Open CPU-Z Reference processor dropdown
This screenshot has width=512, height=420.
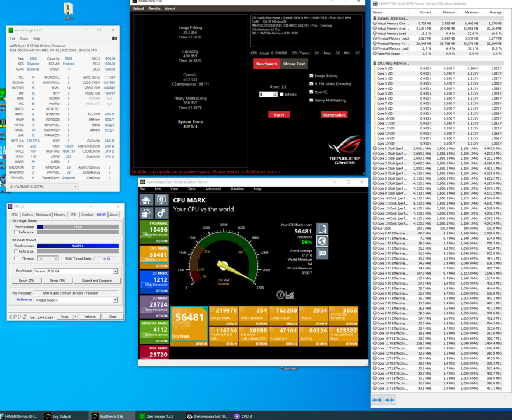point(76,300)
